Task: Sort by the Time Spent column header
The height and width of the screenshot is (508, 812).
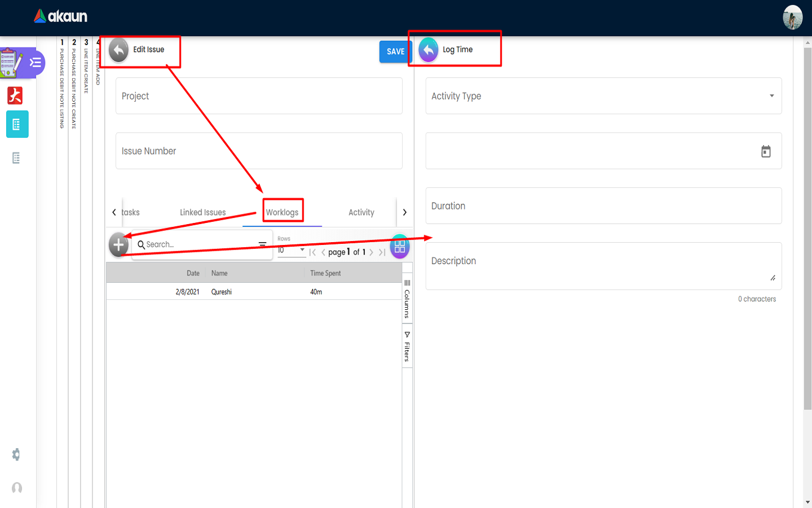Action: point(325,273)
